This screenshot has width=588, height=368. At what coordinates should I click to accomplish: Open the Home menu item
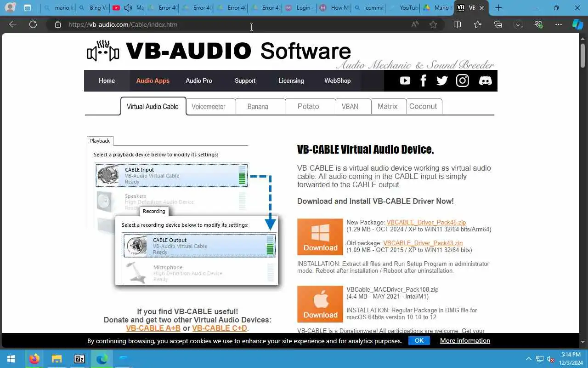click(x=107, y=80)
